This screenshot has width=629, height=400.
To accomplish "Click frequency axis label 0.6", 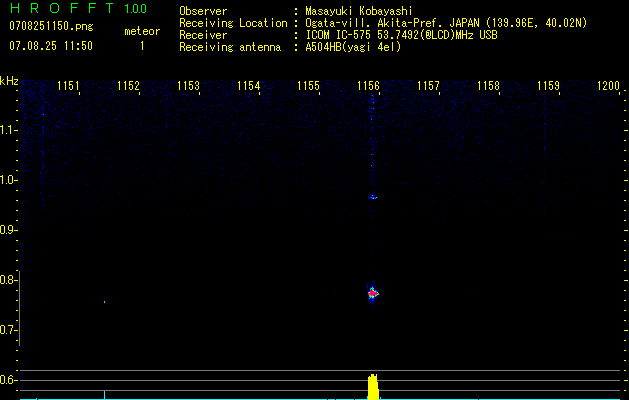I will 7,380.
